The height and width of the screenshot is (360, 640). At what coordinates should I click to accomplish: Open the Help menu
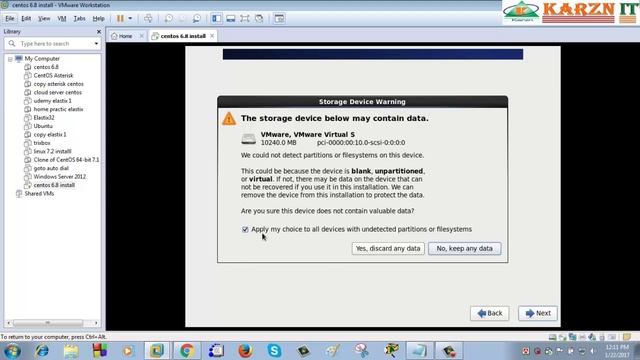98,18
